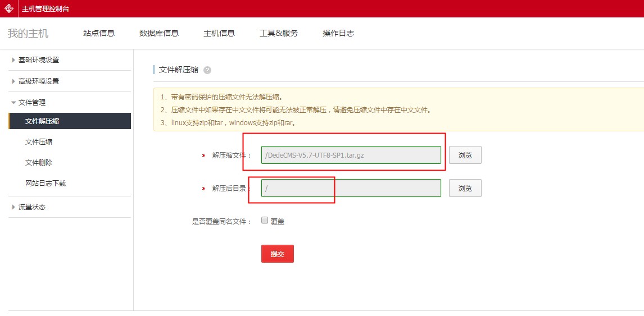Expand the 基础环境设置 section

[38, 60]
